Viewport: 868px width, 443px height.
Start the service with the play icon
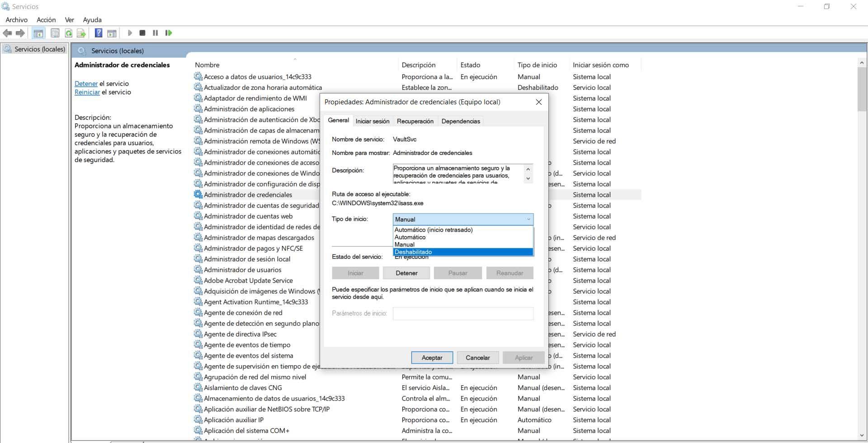[130, 33]
